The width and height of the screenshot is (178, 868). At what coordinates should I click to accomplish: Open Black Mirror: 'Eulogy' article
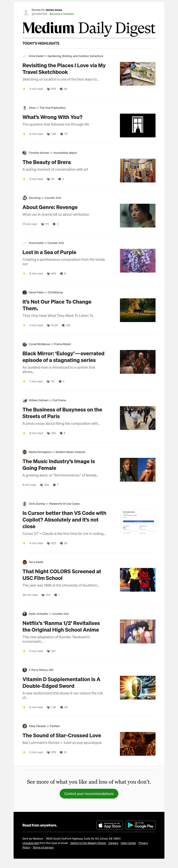[x=63, y=357]
